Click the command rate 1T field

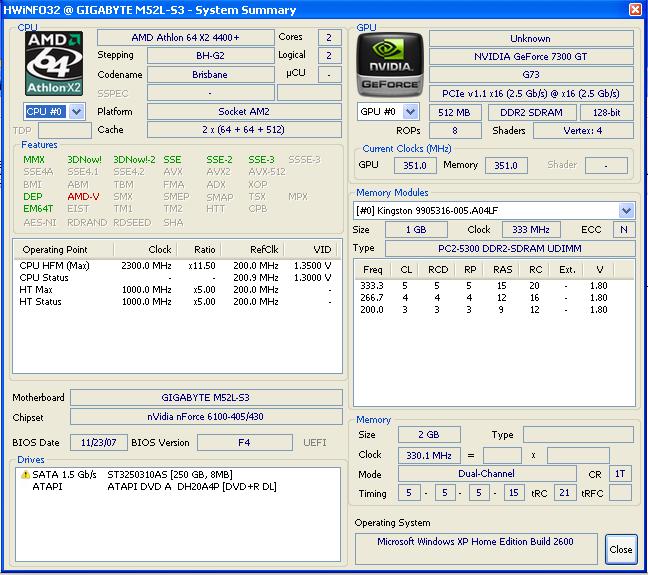pos(620,474)
